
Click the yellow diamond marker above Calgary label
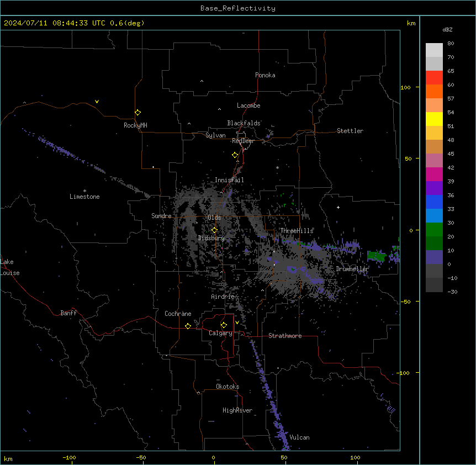pyautogui.click(x=224, y=325)
